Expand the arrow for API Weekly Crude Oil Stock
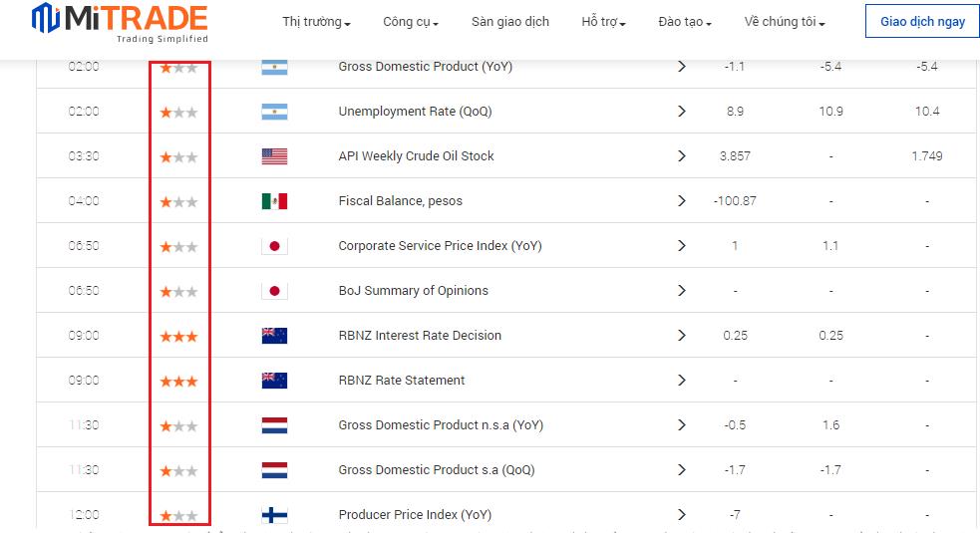The width and height of the screenshot is (980, 533). (682, 156)
